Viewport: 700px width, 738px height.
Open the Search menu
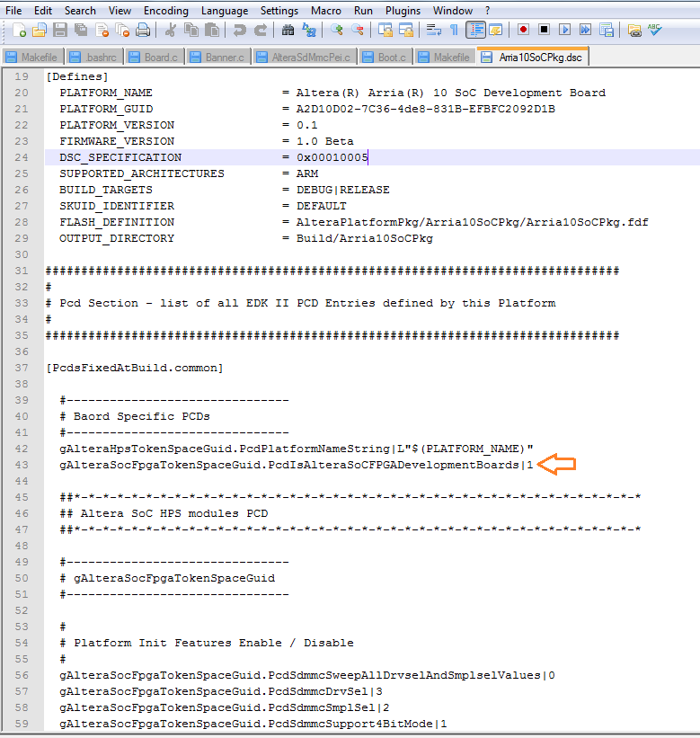click(80, 11)
